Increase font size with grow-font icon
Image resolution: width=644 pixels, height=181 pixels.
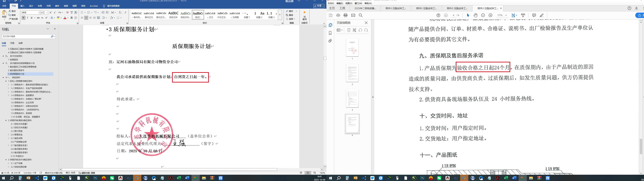click(51, 12)
